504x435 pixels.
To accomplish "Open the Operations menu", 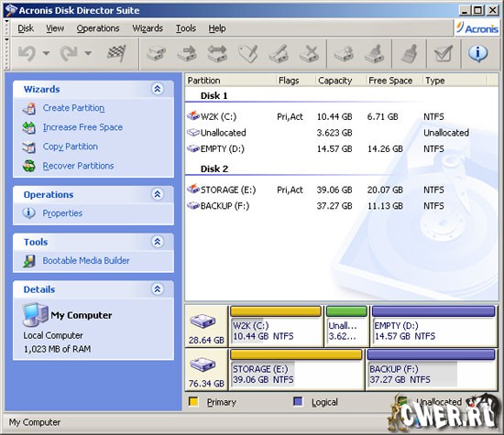I will 98,28.
